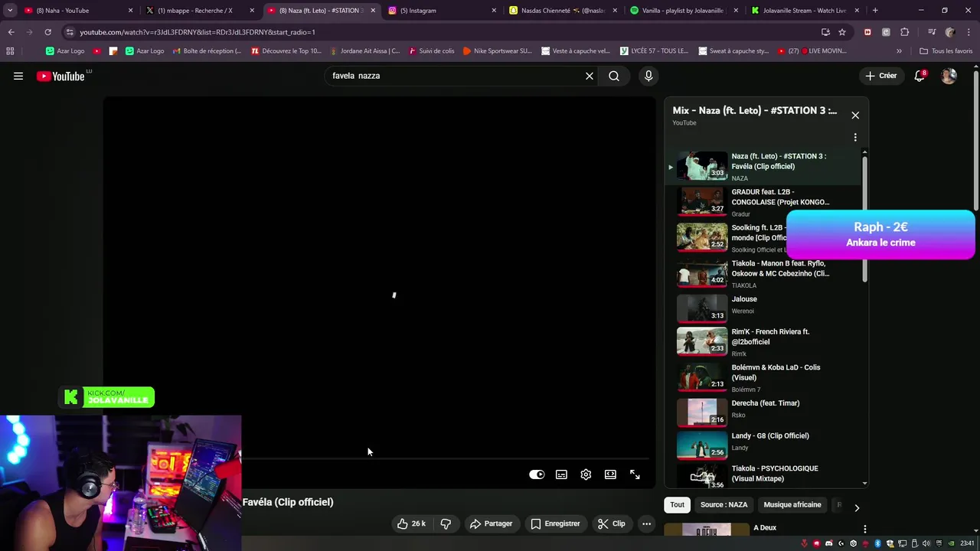Viewport: 980px width, 551px height.
Task: Open browser extensions puzzle icon
Action: click(904, 32)
